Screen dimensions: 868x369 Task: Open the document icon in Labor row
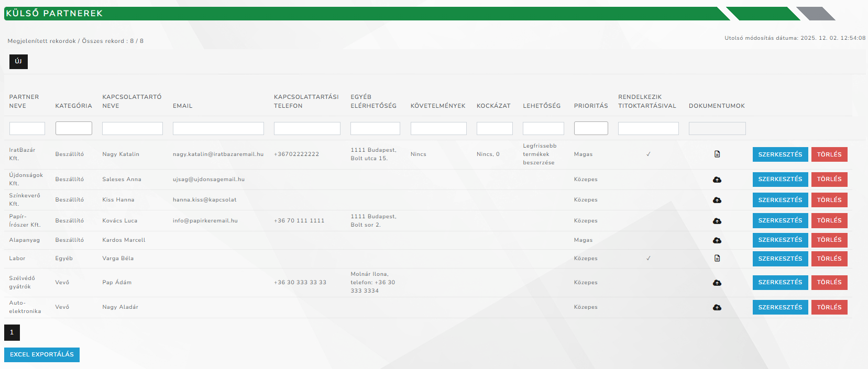click(x=717, y=258)
